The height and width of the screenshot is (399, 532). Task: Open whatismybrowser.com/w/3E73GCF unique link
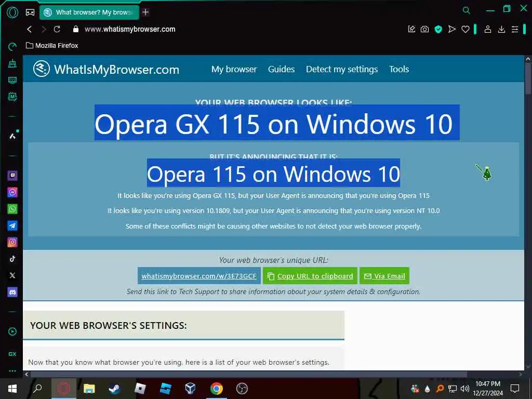click(199, 276)
